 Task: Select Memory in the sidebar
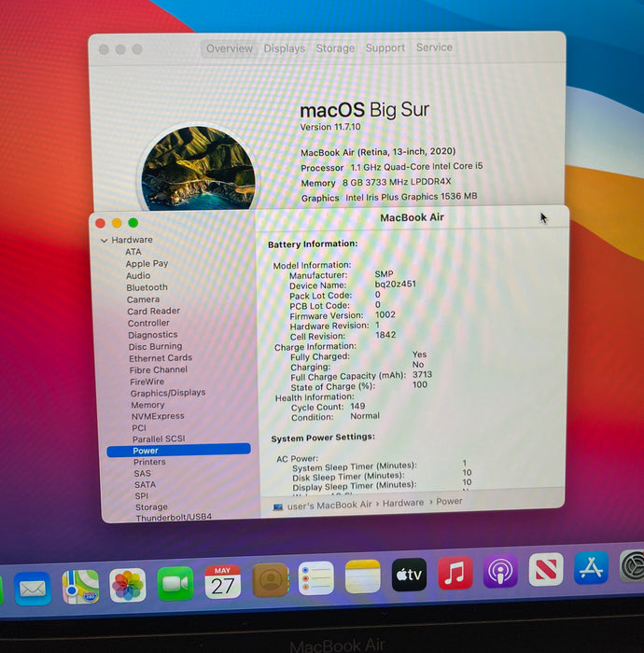click(147, 405)
